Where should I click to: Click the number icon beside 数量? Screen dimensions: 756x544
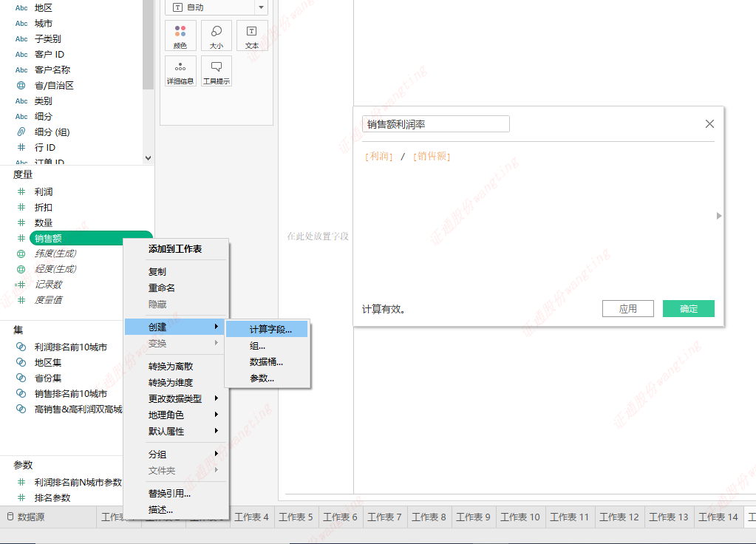click(21, 222)
